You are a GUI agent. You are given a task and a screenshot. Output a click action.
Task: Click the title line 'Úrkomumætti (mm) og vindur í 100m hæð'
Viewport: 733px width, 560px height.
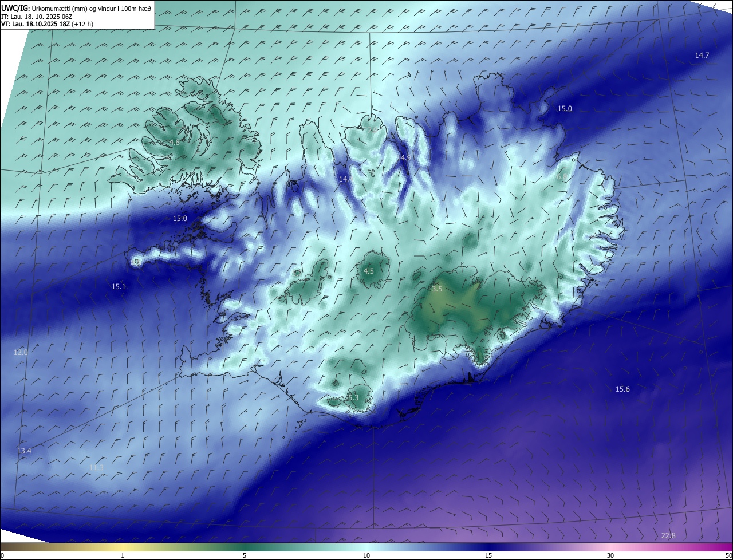(x=92, y=7)
